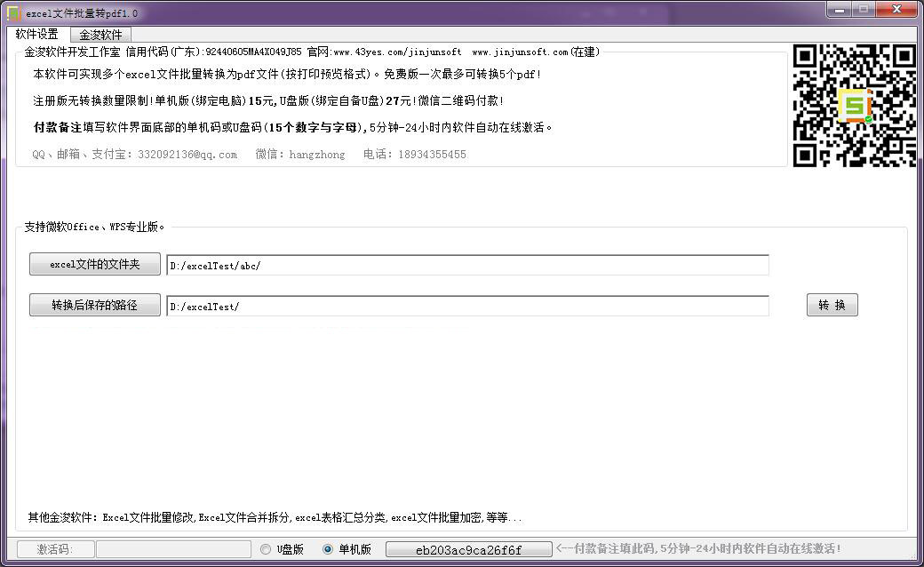Switch to the 金浚软件 tab

(100, 34)
